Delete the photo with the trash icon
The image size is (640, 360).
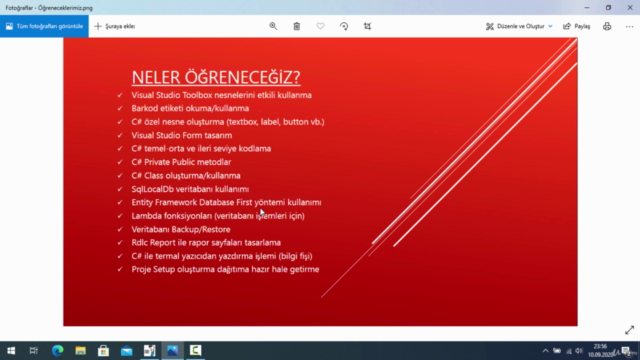(x=297, y=26)
